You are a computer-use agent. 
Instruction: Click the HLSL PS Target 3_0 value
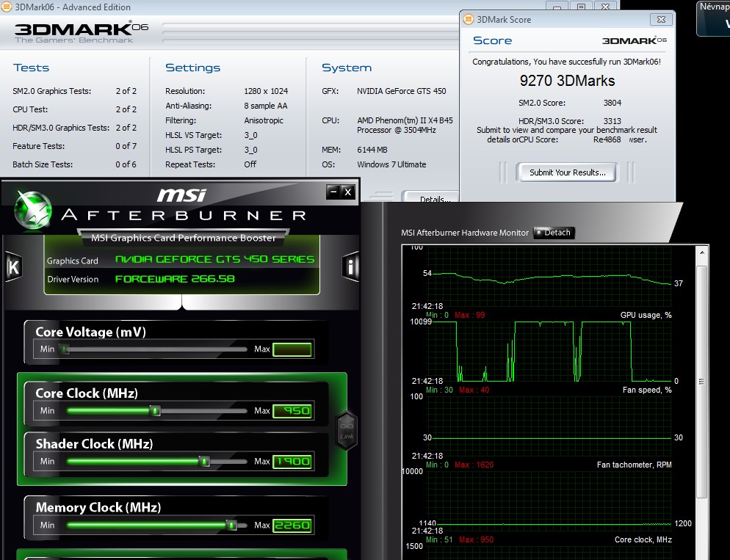point(250,150)
